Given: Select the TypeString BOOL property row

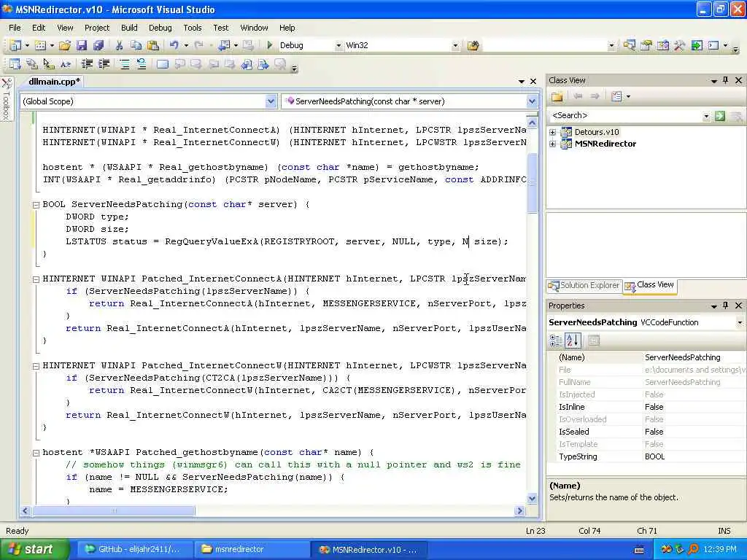Looking at the screenshot, I should (x=647, y=456).
